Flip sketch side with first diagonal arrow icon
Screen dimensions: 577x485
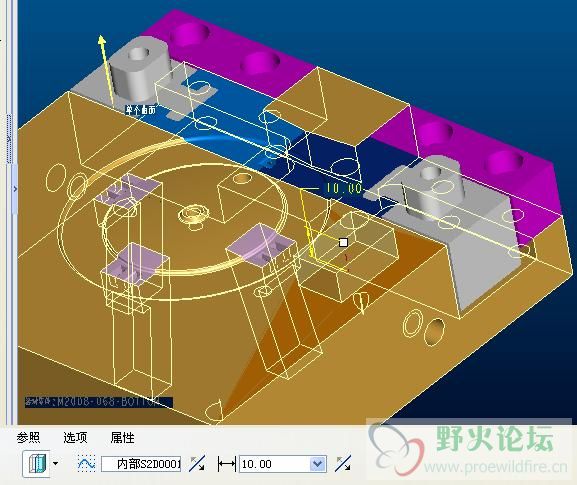pos(197,463)
